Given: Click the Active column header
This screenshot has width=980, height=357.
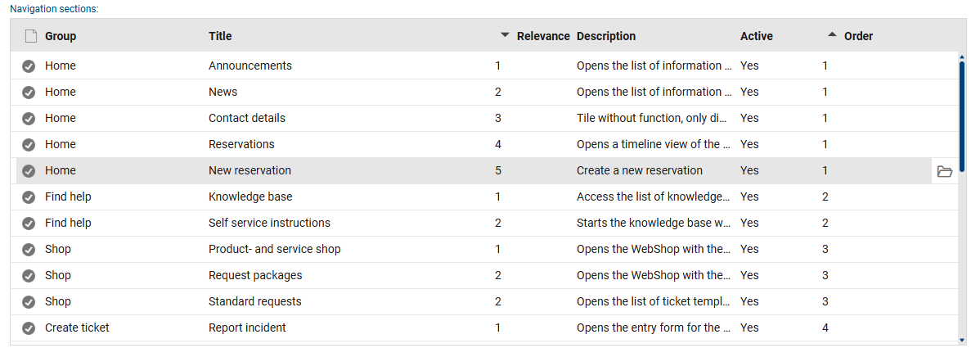Looking at the screenshot, I should (x=756, y=36).
